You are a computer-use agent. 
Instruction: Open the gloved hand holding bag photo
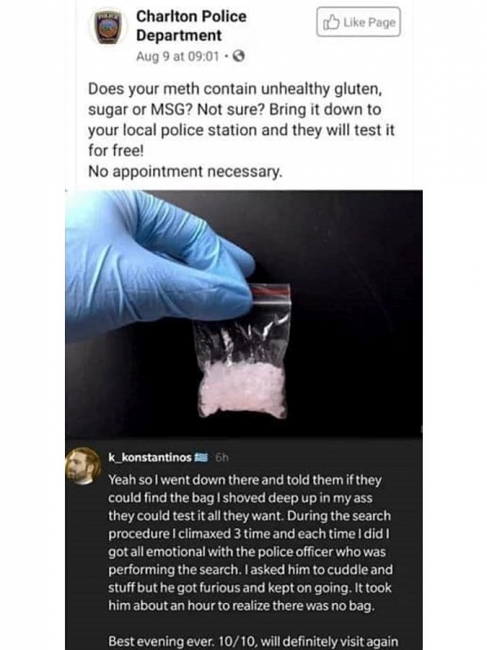[x=244, y=313]
